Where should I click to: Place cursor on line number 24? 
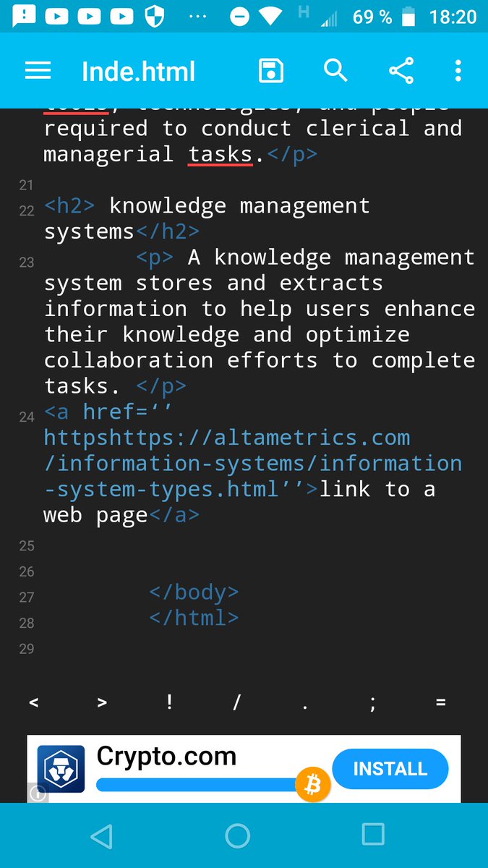(27, 417)
